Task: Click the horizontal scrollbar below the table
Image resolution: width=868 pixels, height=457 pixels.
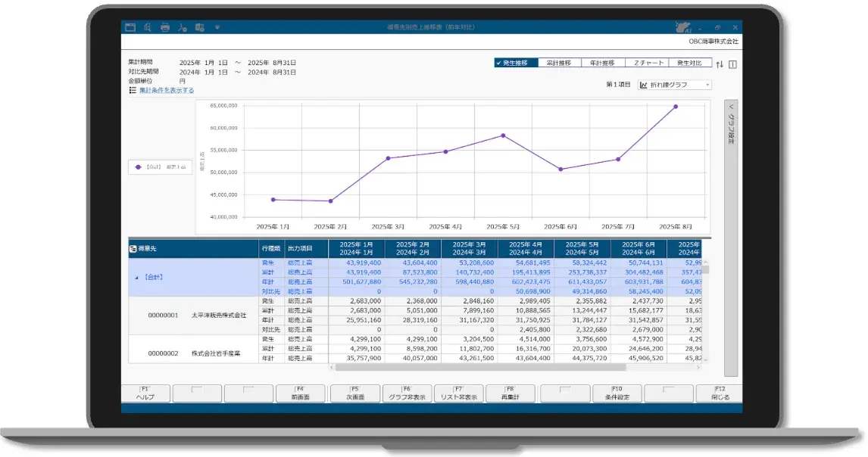Action: click(515, 368)
